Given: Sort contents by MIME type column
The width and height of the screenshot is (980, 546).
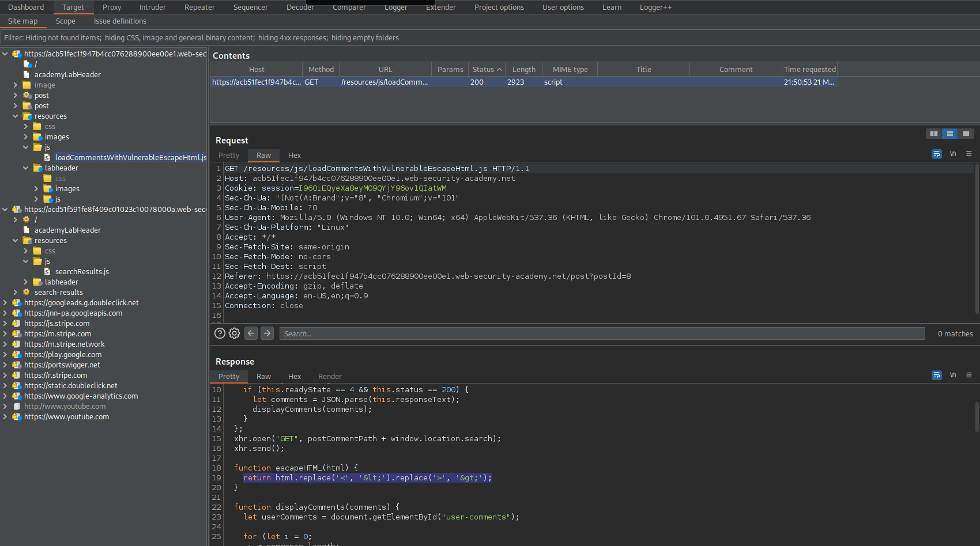Looking at the screenshot, I should (x=570, y=69).
